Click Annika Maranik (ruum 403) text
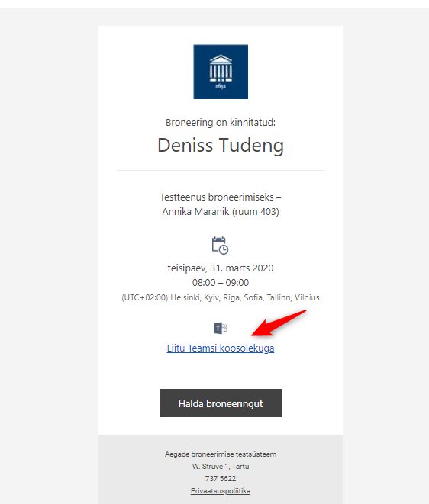 coord(221,212)
